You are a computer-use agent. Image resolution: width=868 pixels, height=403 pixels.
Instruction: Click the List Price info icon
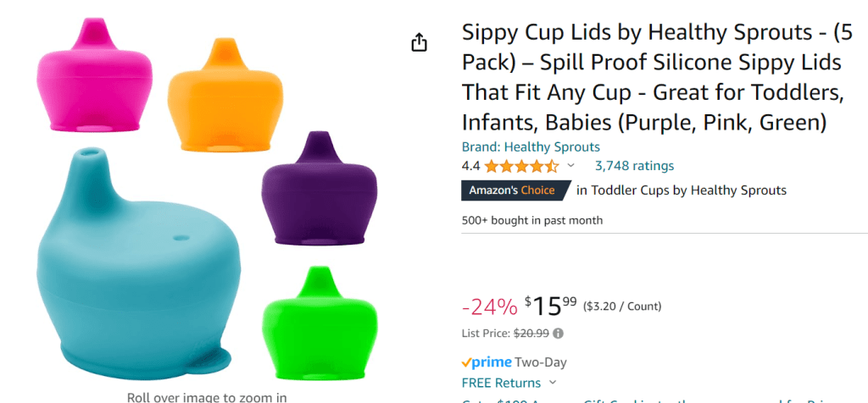(558, 334)
